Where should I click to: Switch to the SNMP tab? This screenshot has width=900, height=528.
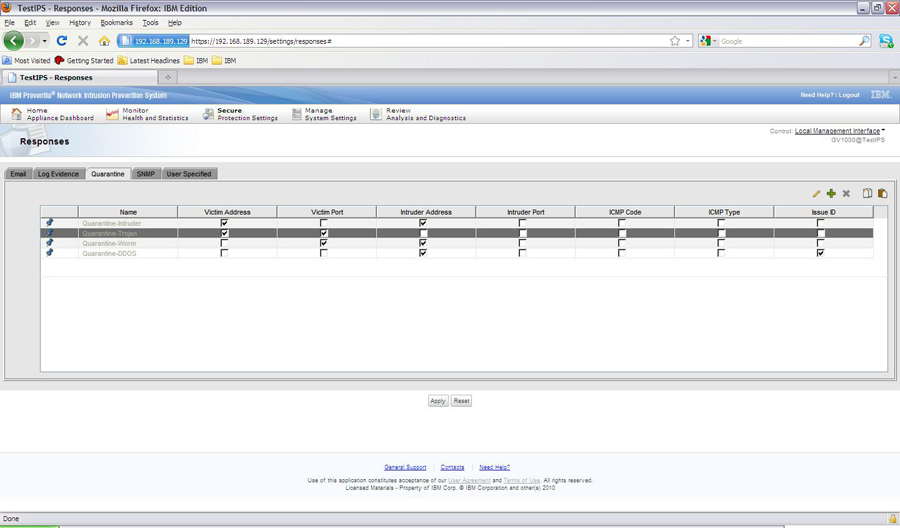click(x=146, y=174)
